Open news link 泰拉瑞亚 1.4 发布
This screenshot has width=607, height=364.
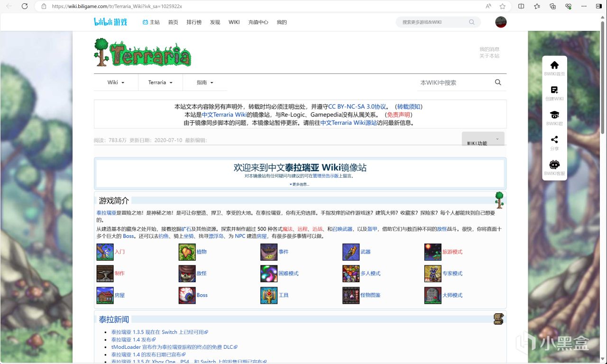click(133, 340)
